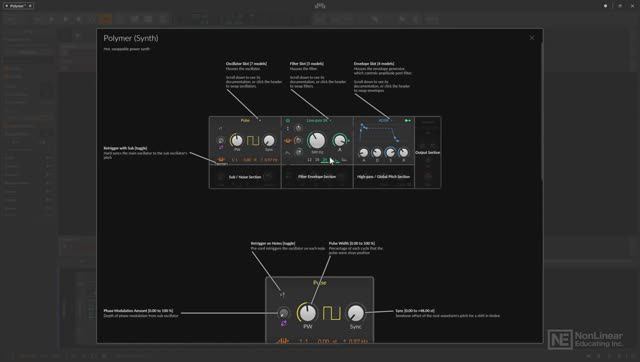Open the Pulse oscillator chooser in the overview

click(x=245, y=120)
